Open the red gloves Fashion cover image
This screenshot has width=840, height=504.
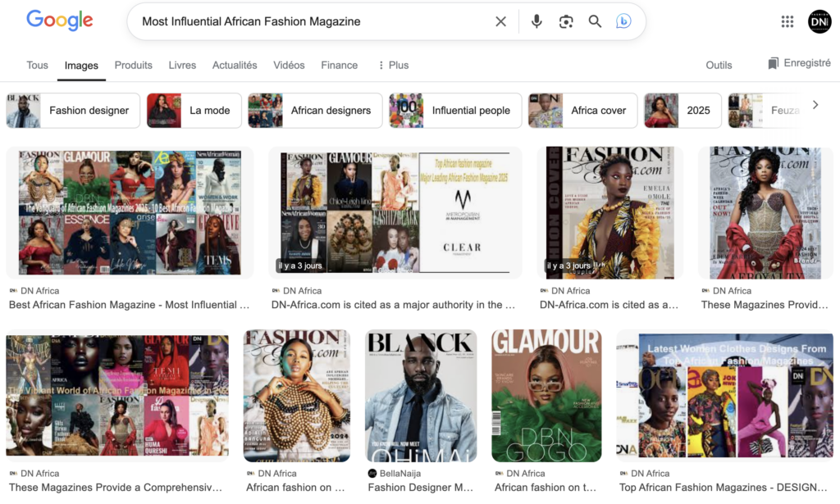765,212
